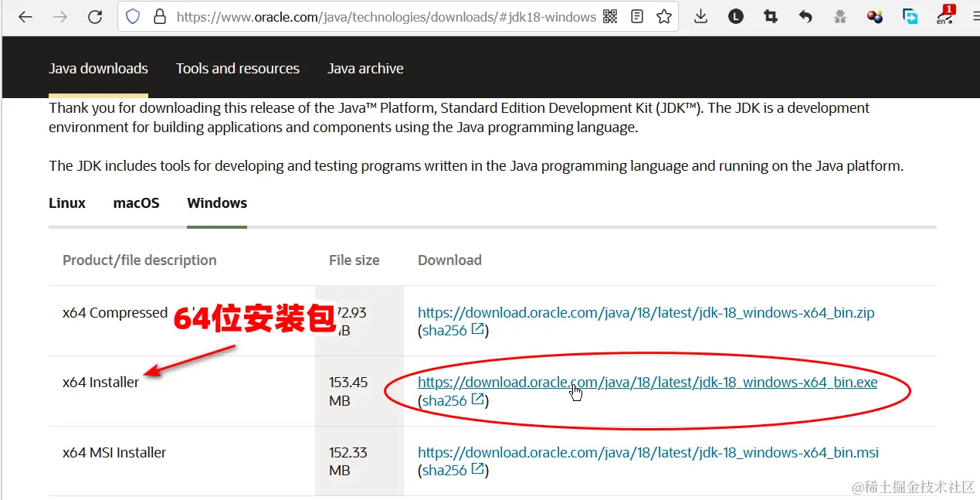Click the round black L extension icon
The image size is (980, 500).
pyautogui.click(x=735, y=16)
